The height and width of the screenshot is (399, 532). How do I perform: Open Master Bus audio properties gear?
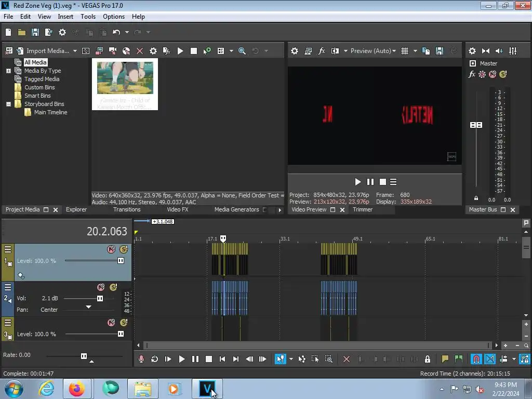(472, 51)
